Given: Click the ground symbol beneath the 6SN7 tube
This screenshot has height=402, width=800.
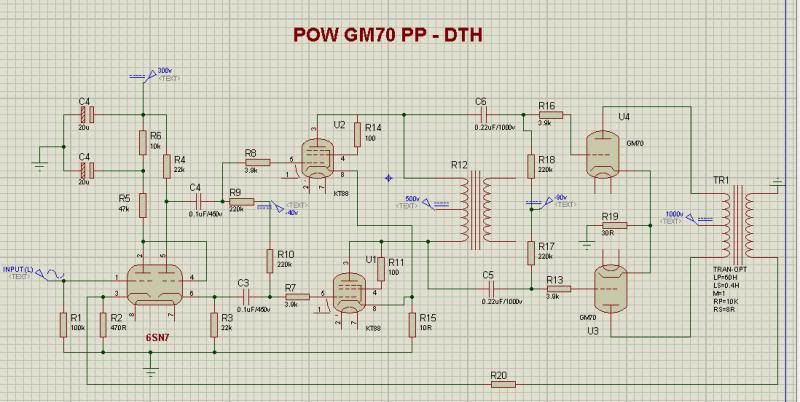Looking at the screenshot, I should tap(151, 371).
